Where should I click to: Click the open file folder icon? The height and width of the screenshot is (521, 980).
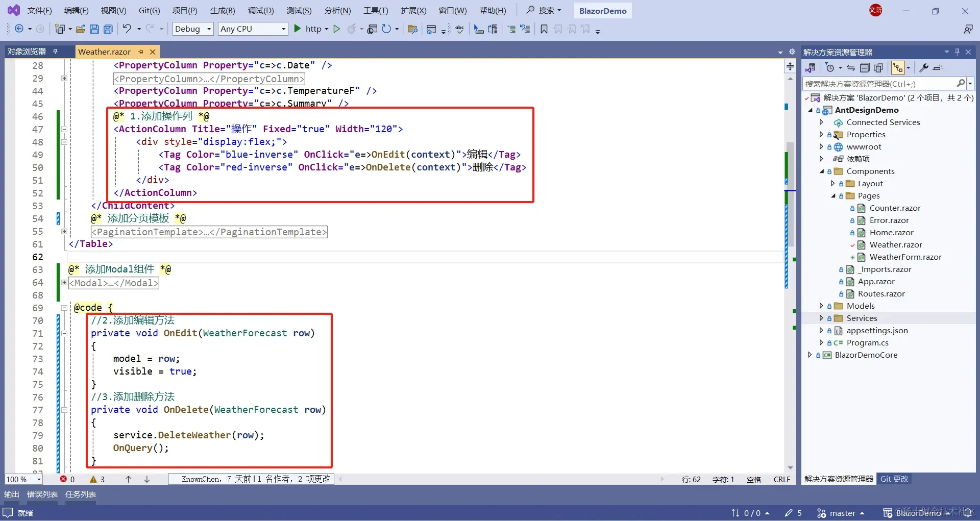pos(80,29)
